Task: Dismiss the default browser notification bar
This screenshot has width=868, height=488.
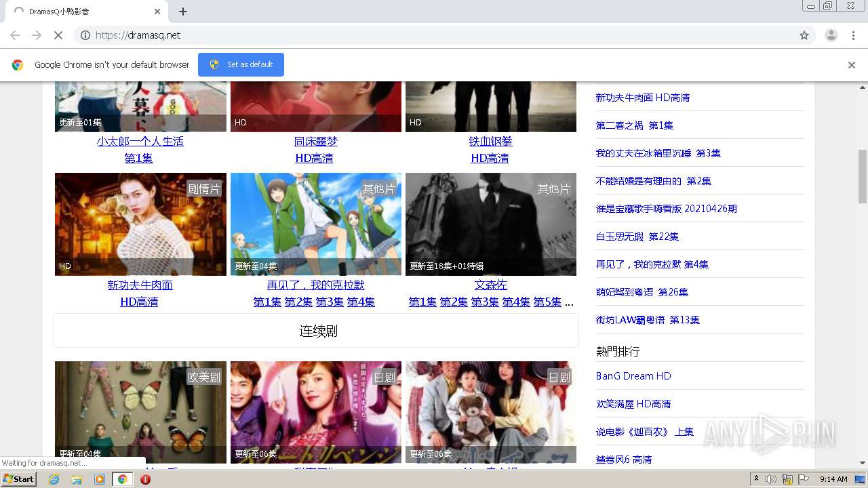Action: pos(852,65)
